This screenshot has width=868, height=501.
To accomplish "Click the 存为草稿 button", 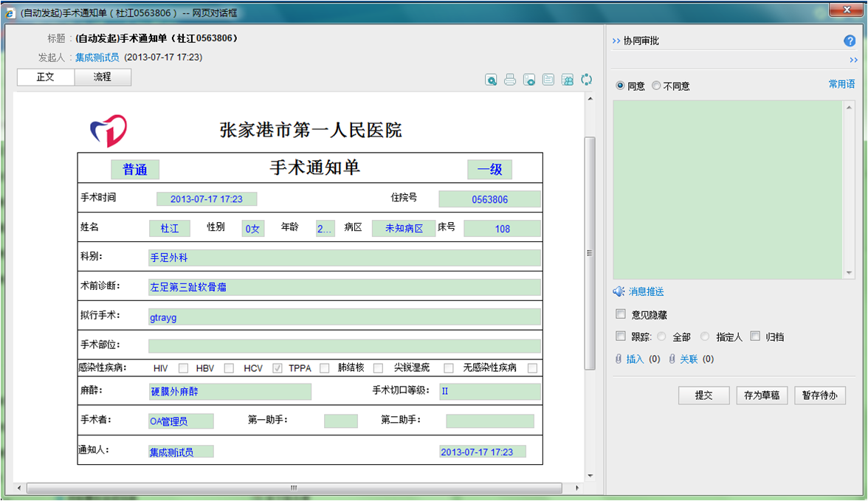I will (x=762, y=395).
